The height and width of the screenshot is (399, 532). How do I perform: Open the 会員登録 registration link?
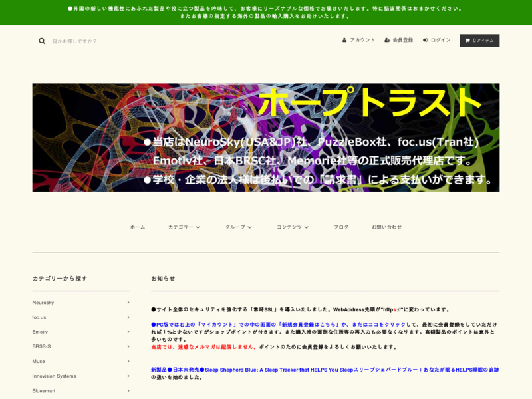[x=398, y=40]
